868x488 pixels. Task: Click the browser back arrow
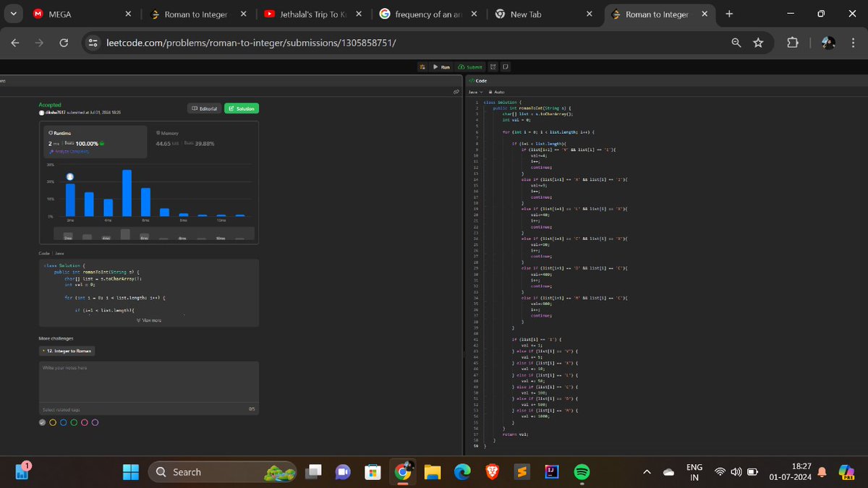coord(15,43)
